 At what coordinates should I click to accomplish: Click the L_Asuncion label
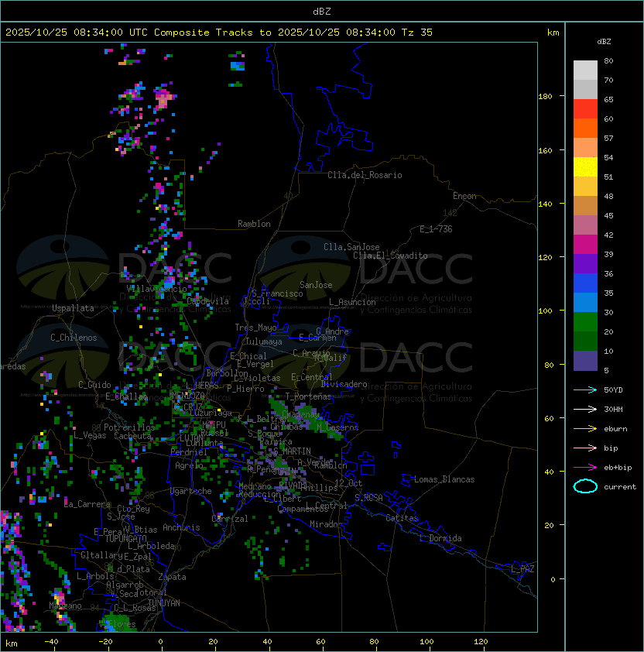[352, 302]
